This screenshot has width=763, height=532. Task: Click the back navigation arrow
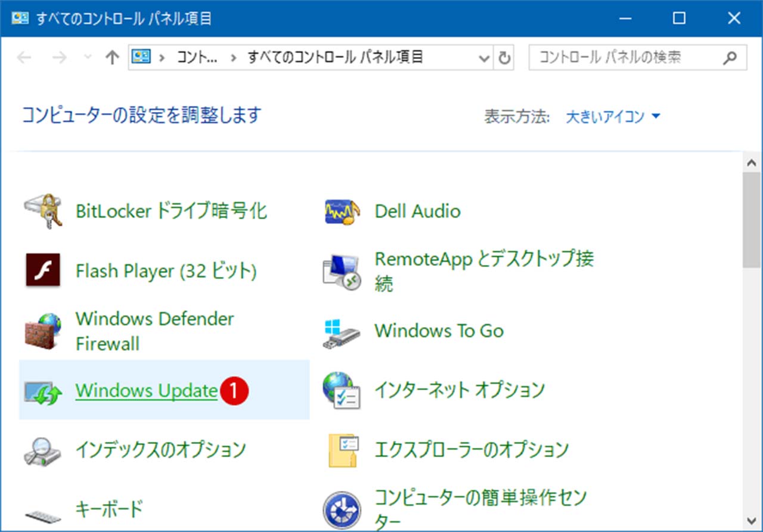(24, 58)
